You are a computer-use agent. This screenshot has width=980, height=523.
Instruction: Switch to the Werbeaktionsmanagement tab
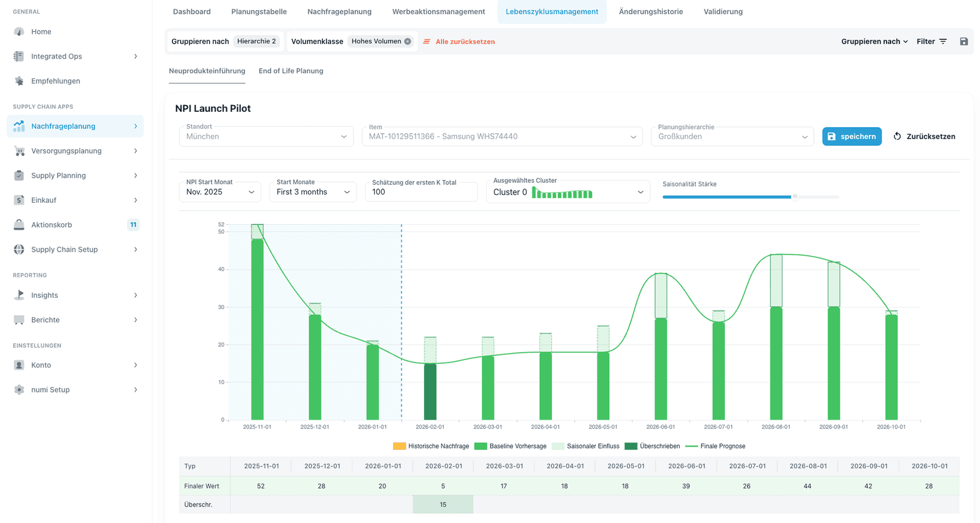pos(438,11)
